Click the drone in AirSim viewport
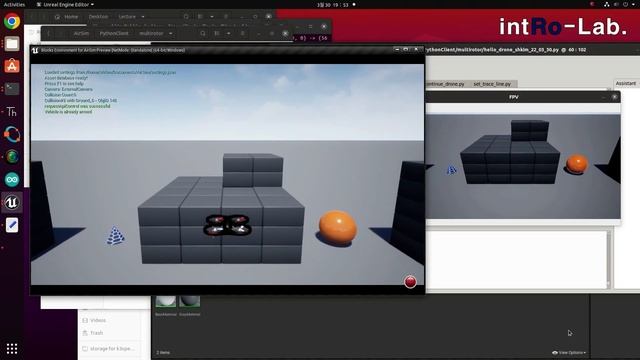 [x=227, y=225]
